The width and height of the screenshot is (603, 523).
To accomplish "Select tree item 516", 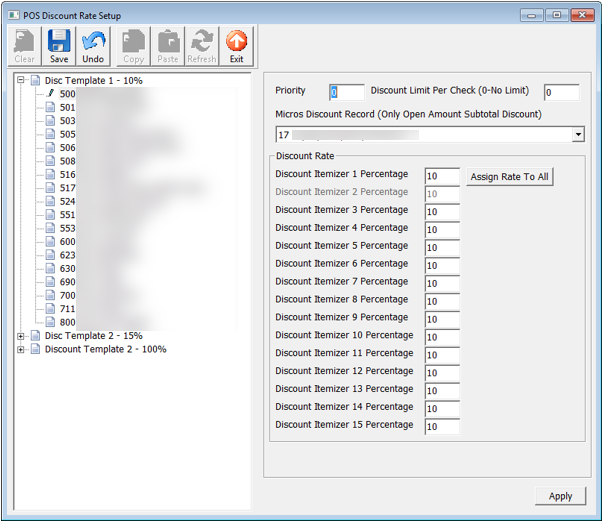I will (x=67, y=175).
